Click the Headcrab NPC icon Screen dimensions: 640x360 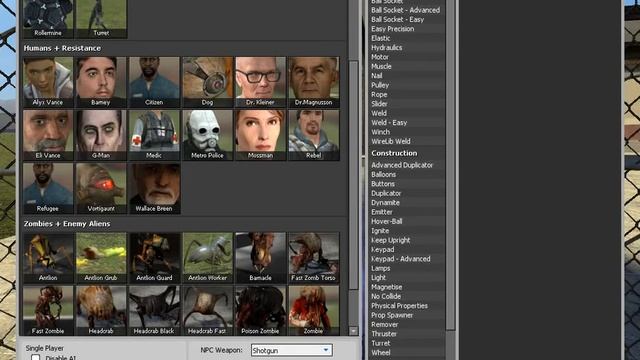tap(101, 311)
